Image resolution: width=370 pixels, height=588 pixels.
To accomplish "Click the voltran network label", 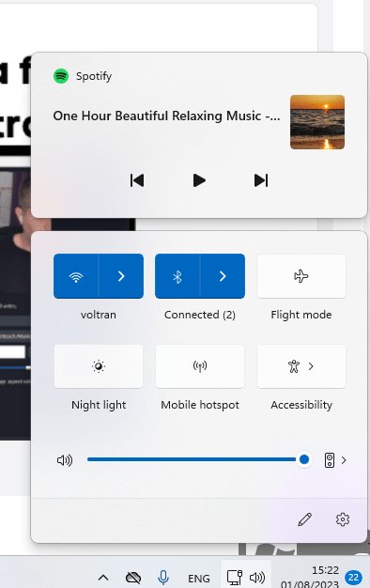I will point(99,315).
